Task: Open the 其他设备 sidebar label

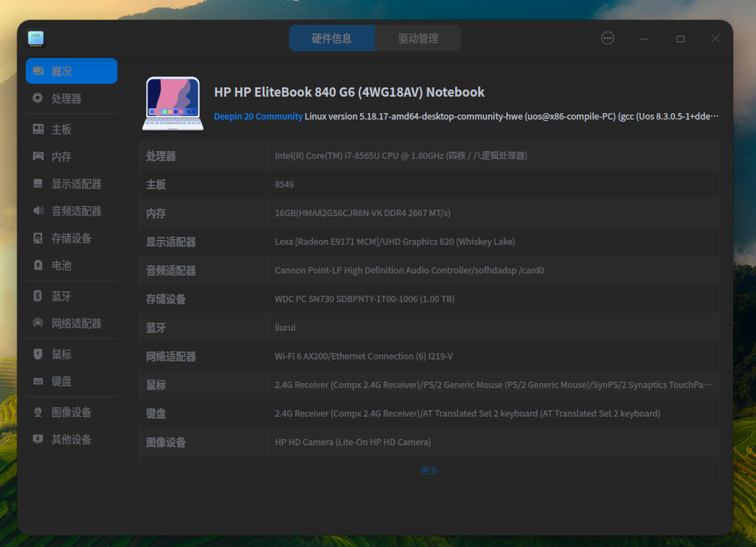Action: pos(72,439)
